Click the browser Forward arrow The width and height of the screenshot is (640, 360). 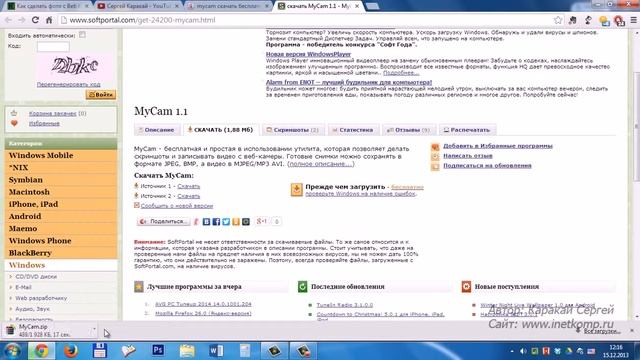22,20
